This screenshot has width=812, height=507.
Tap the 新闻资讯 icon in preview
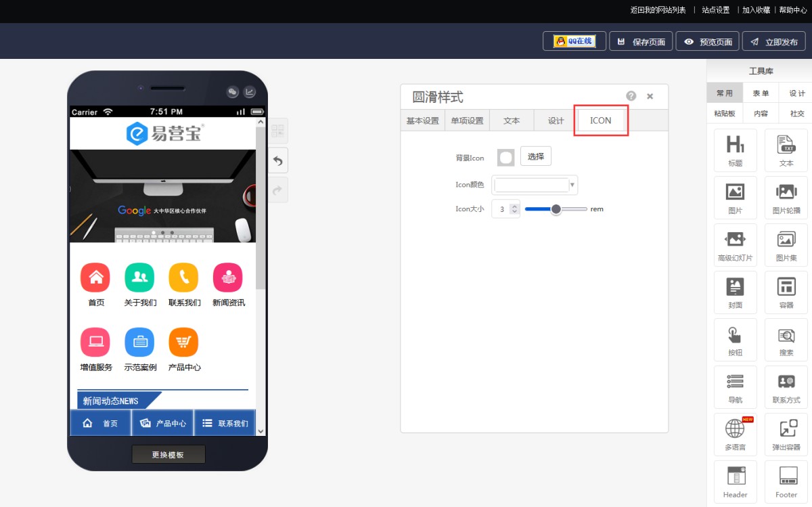[x=228, y=278]
